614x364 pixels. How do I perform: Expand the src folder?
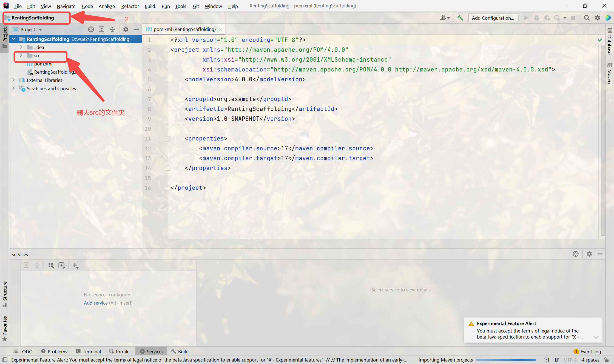coord(21,55)
